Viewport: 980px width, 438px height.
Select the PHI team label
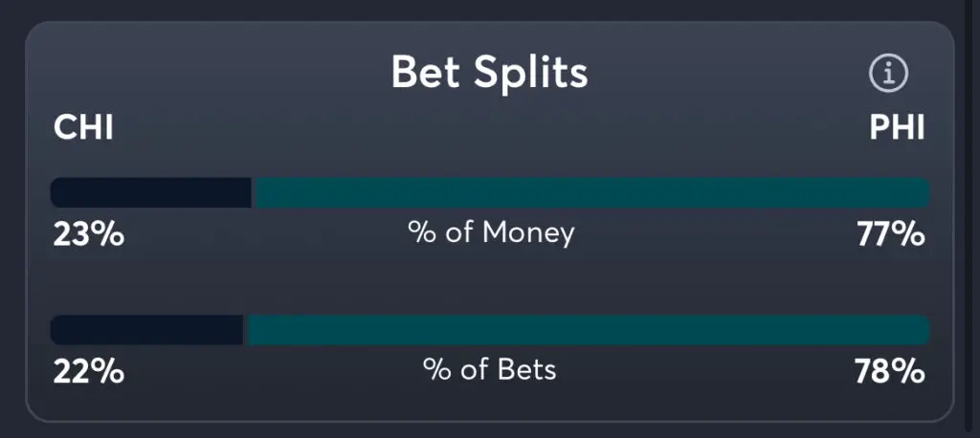click(897, 128)
